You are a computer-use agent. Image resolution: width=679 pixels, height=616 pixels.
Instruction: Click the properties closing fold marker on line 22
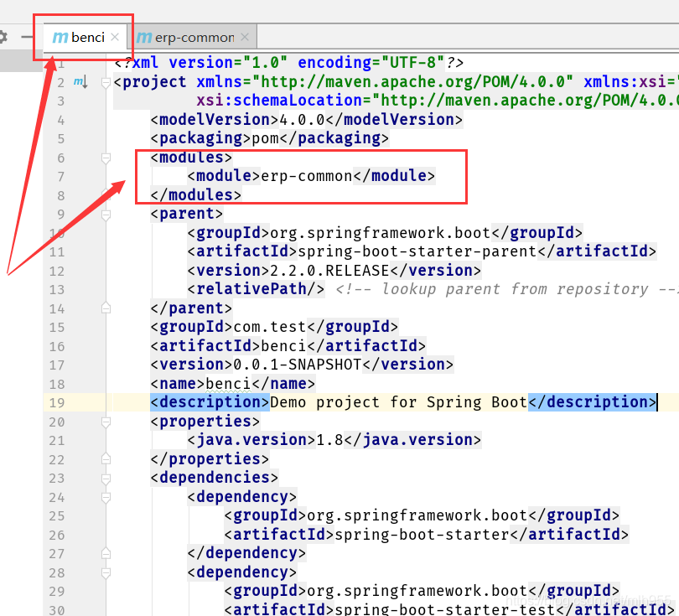point(106,459)
